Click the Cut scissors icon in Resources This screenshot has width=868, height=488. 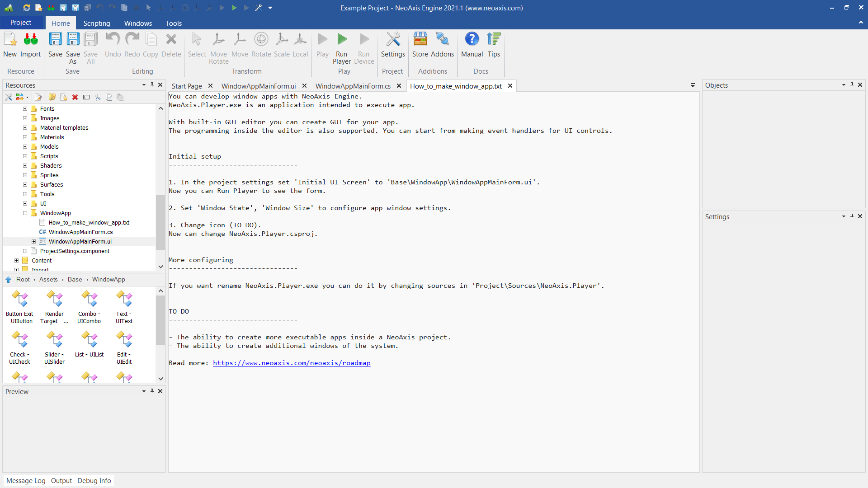(98, 97)
